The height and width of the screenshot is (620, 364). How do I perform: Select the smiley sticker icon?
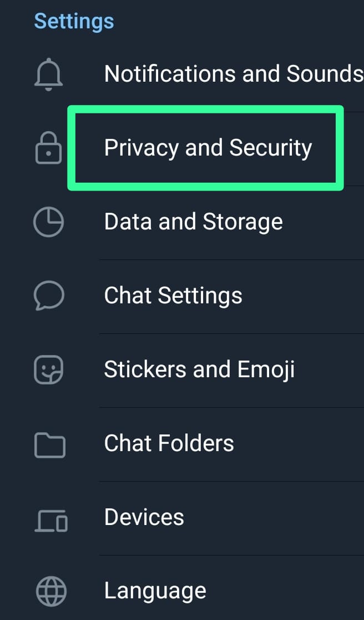click(49, 369)
